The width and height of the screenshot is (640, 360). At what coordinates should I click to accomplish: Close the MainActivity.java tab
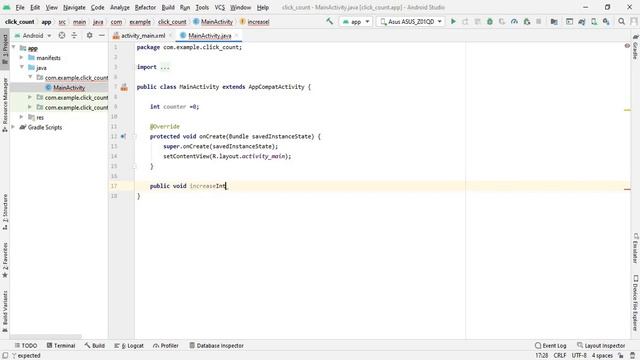point(236,36)
